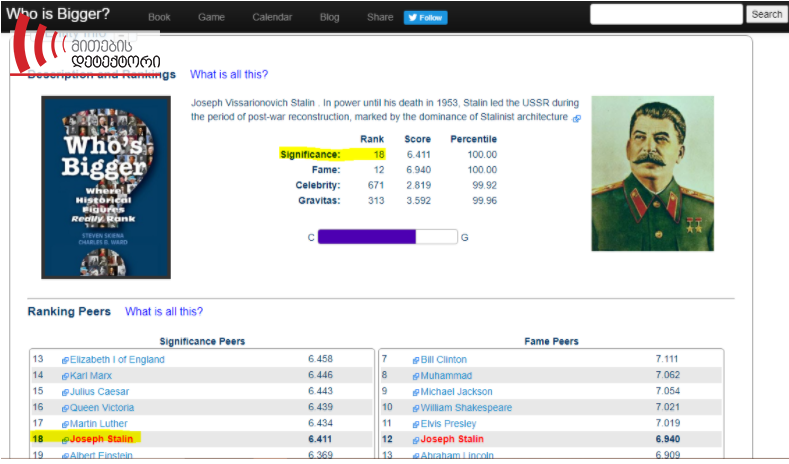Click link icon beside Stalin in Significance Peers
This screenshot has height=464, width=789.
(x=65, y=440)
